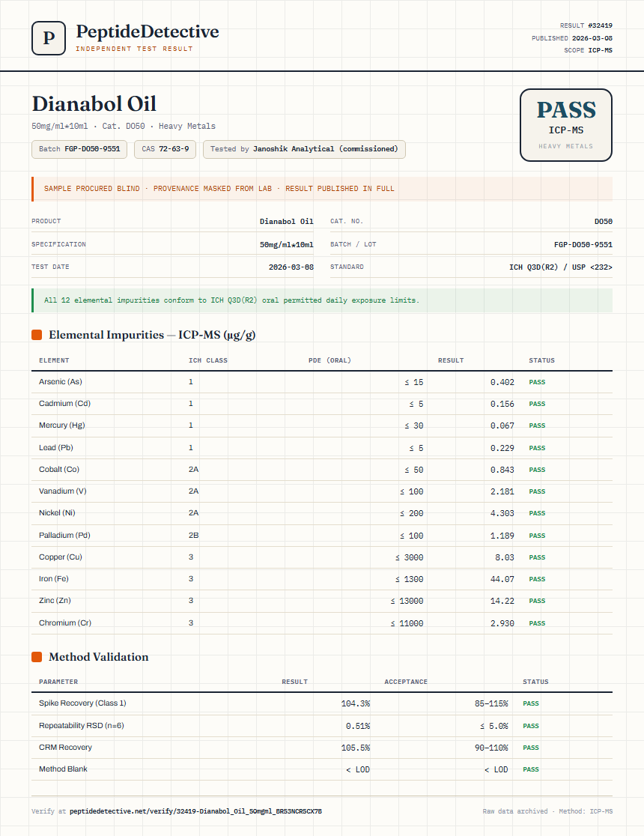Open the peptidedetective.net verify link
644x836 pixels.
195,811
